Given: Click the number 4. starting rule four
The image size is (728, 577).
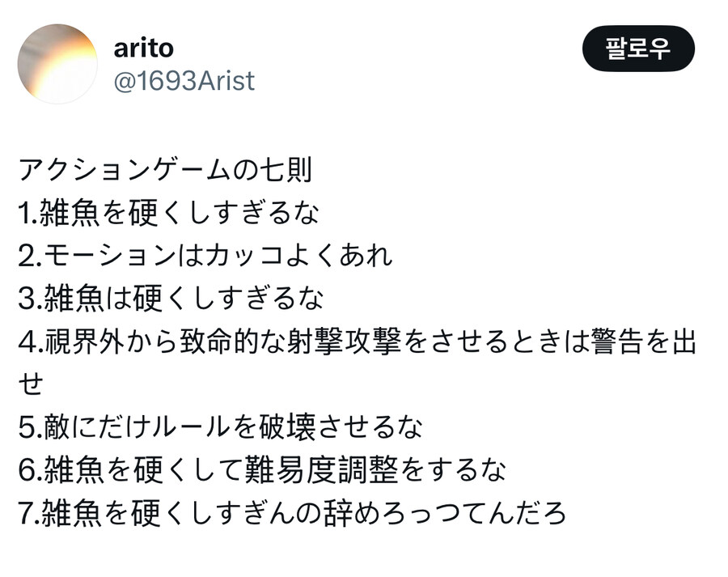Looking at the screenshot, I should 28,342.
